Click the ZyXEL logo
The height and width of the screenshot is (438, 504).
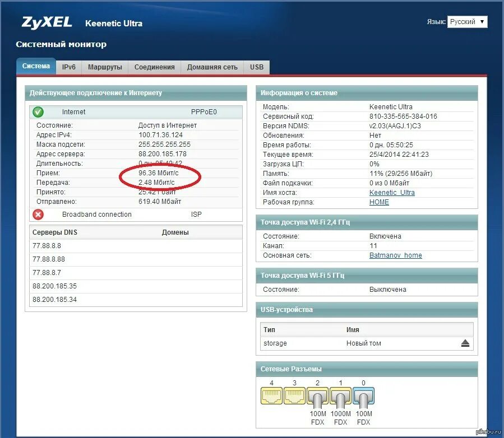pos(47,23)
